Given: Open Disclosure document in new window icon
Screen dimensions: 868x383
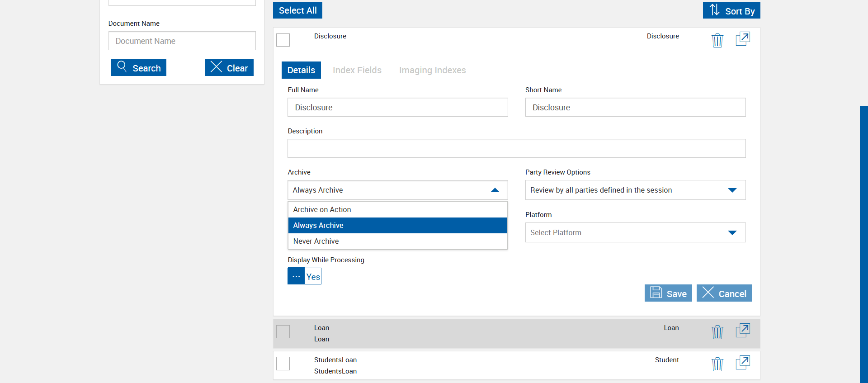Looking at the screenshot, I should point(742,39).
